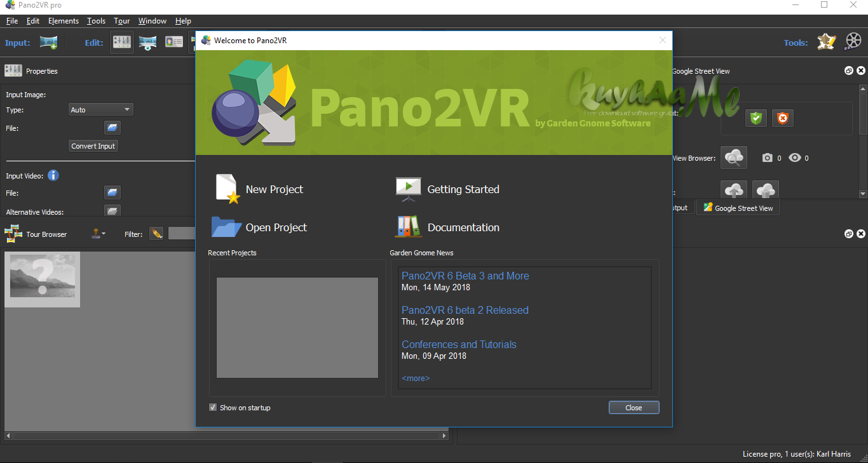Click the Documentation binders icon
The height and width of the screenshot is (463, 868).
[408, 227]
